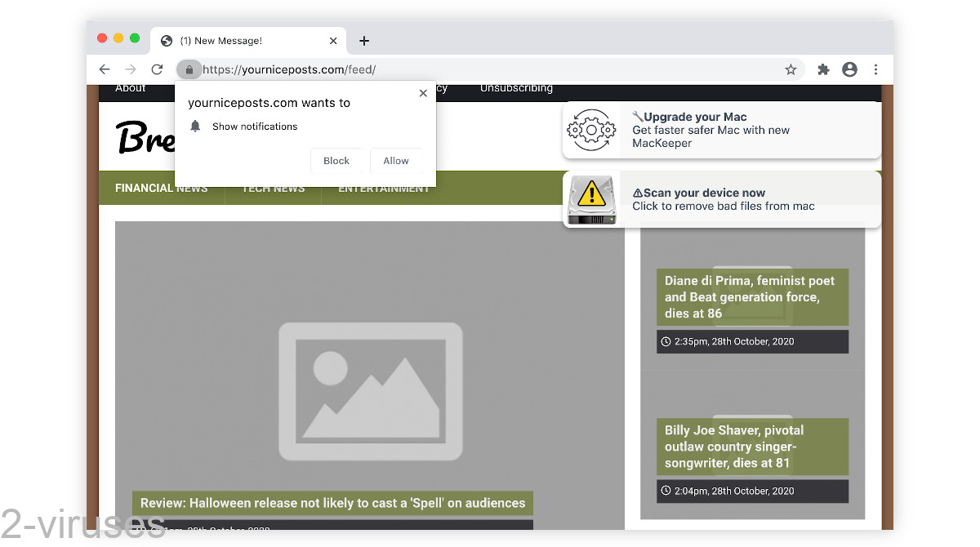Viewport: 980px width, 547px height.
Task: Open the FINANCIAL NEWS tab
Action: click(x=160, y=188)
